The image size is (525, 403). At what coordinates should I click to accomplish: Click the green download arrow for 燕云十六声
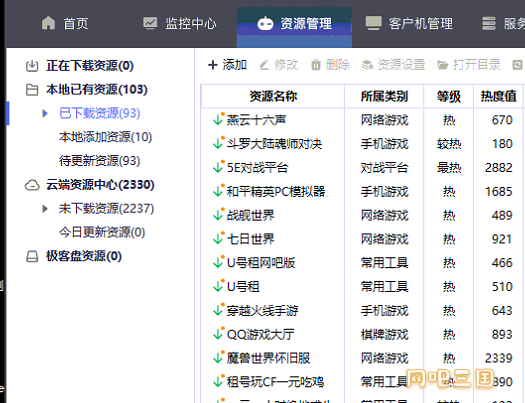[218, 119]
